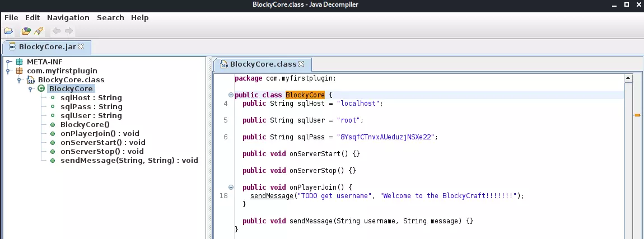Click the Forward navigation arrow
644x239 pixels.
[x=69, y=31]
